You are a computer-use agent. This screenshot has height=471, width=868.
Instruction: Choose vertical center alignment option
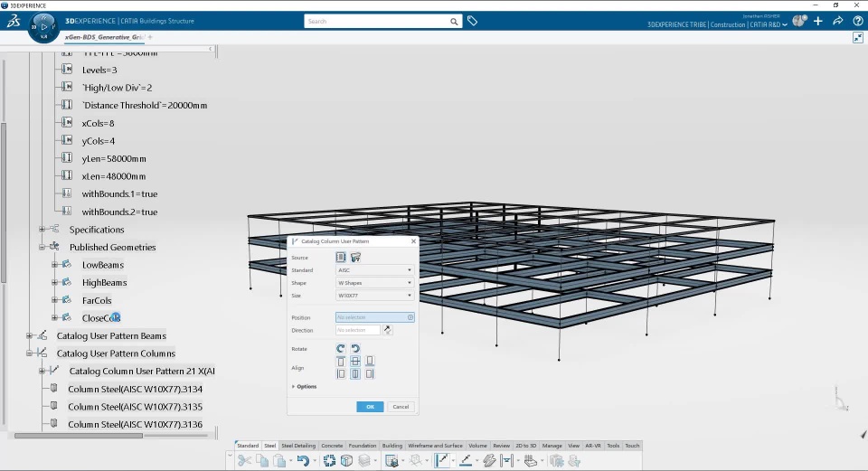click(x=355, y=362)
